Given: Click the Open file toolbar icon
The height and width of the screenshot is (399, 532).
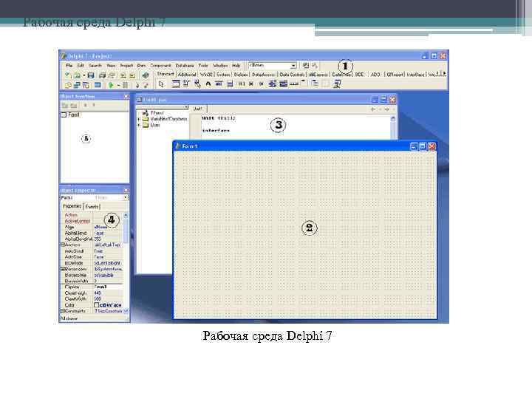Looking at the screenshot, I should click(78, 75).
